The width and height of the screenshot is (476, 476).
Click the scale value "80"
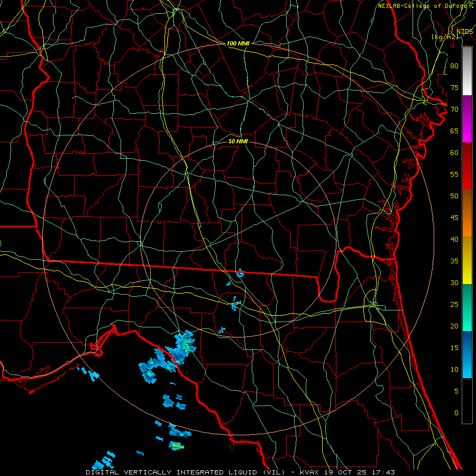point(454,66)
